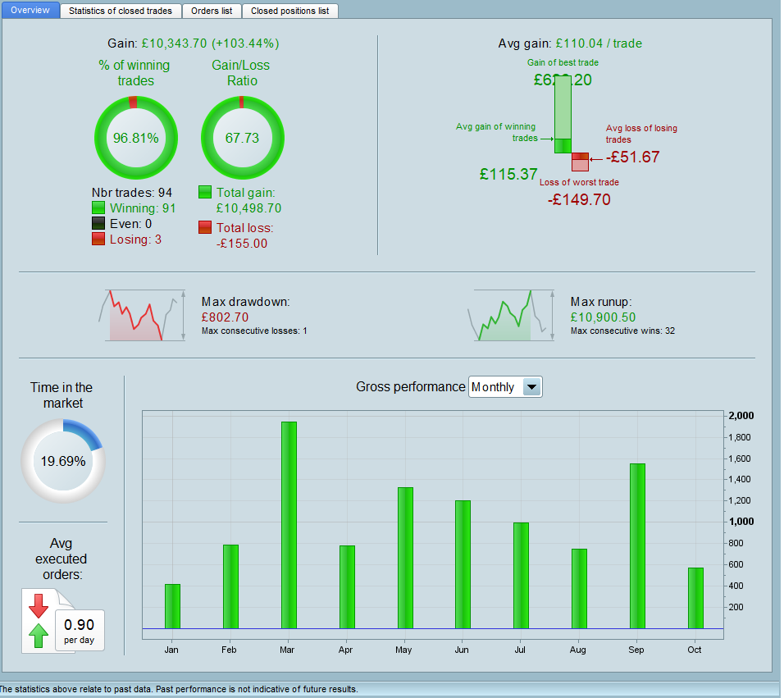
Task: Click the 2,000 axis label
Action: pos(741,416)
